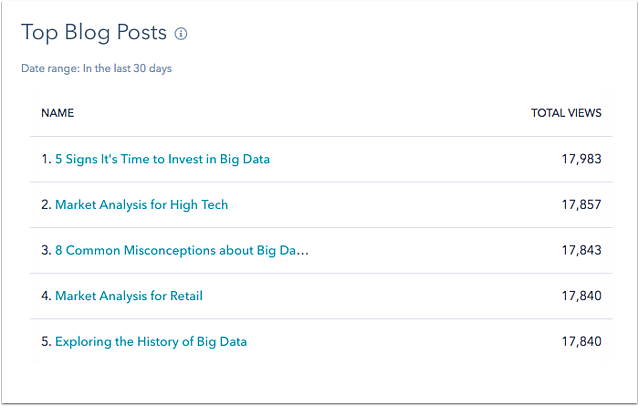Viewport: 639px width, 406px height.
Task: Open 8 Common Misconceptions about Big Data post
Action: (x=182, y=250)
